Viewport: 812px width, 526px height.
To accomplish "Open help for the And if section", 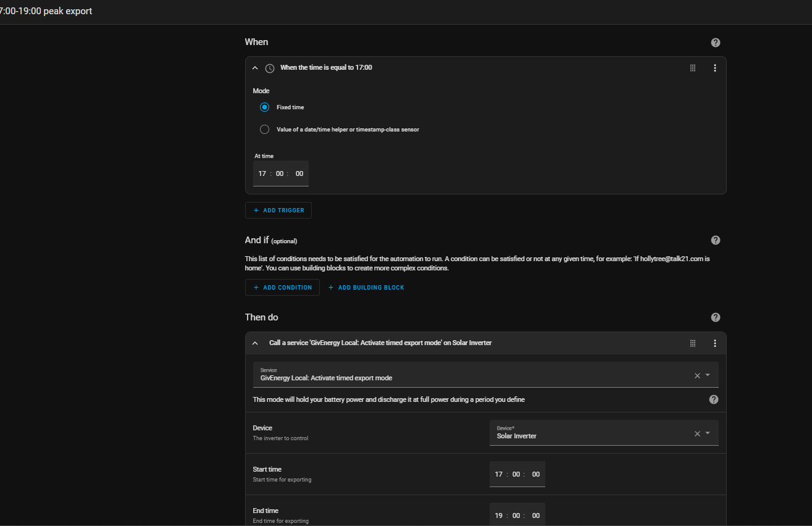I will (715, 240).
